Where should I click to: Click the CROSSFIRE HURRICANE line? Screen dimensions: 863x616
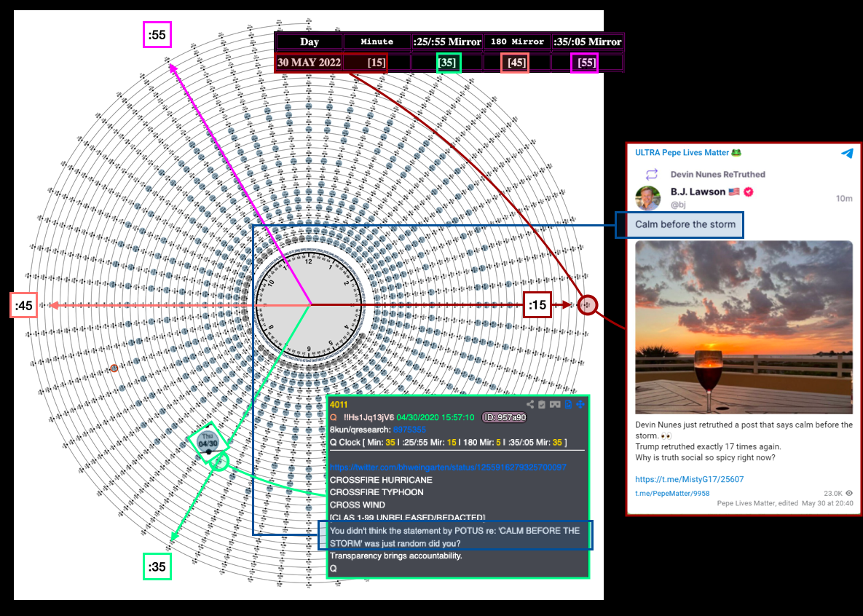(x=381, y=480)
